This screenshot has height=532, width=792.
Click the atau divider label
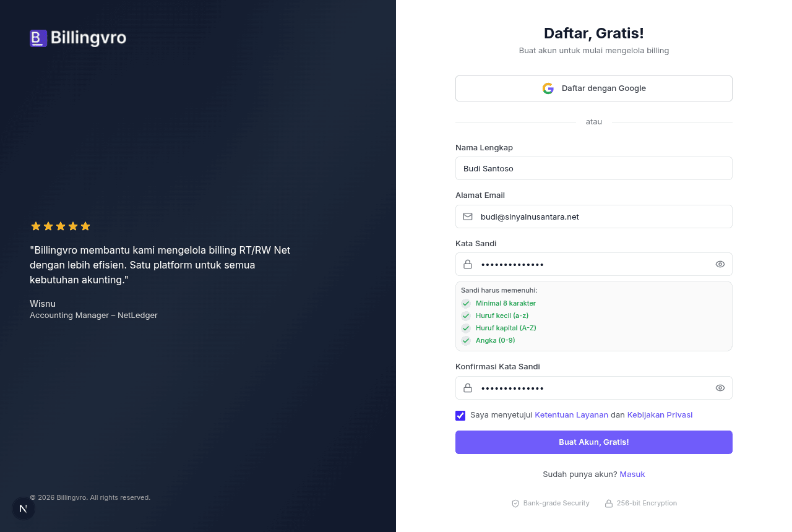coord(594,122)
